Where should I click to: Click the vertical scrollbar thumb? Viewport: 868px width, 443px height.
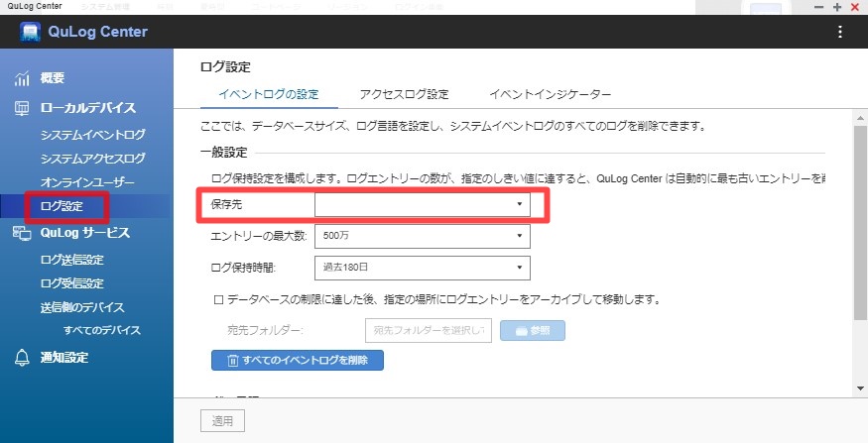[861, 223]
